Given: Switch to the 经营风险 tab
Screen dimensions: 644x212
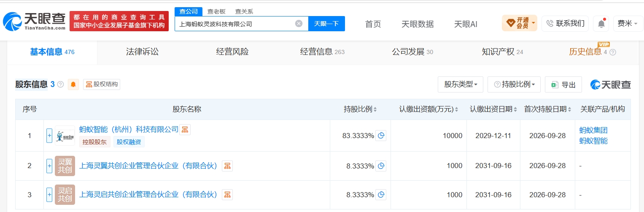Looking at the screenshot, I should [x=232, y=52].
